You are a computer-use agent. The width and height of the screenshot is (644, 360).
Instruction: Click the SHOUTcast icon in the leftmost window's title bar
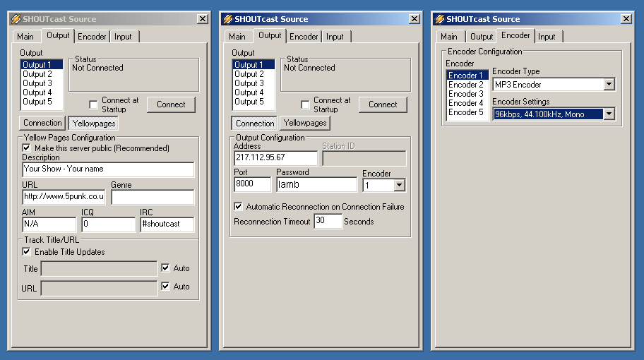pos(16,19)
